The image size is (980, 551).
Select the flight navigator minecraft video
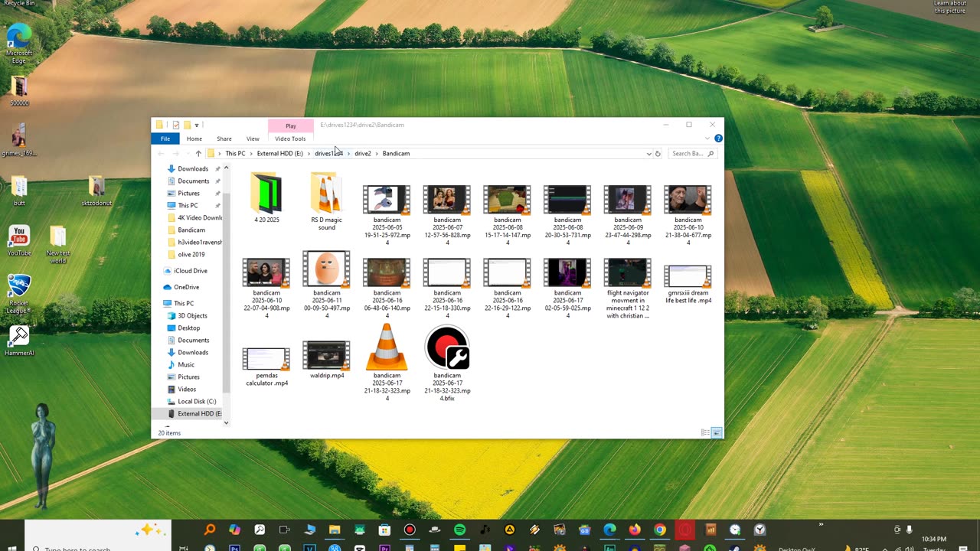coord(628,289)
